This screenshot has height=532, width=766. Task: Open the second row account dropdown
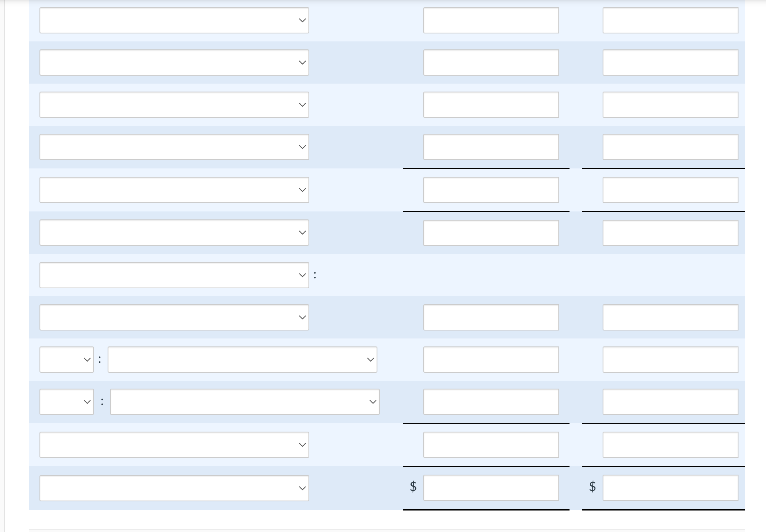tap(174, 62)
